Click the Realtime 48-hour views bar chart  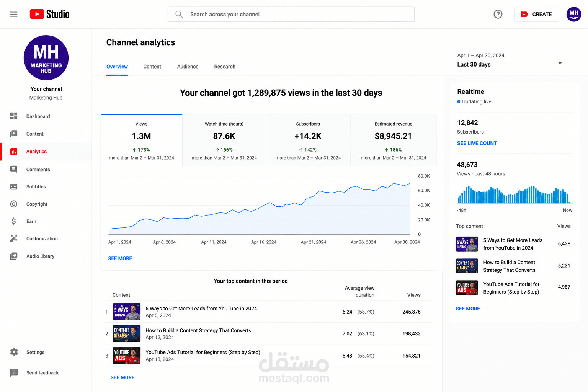coord(514,194)
